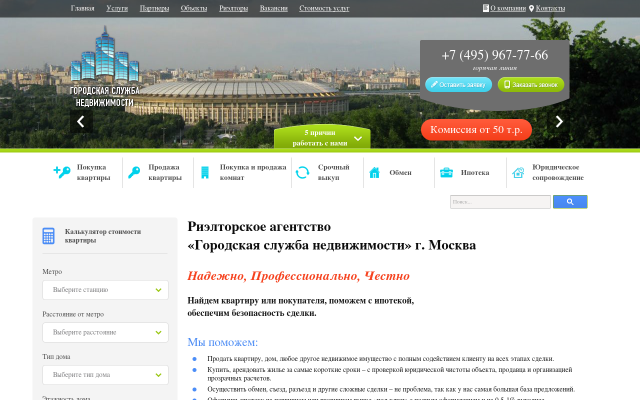Click the city skyline logo

104,67
